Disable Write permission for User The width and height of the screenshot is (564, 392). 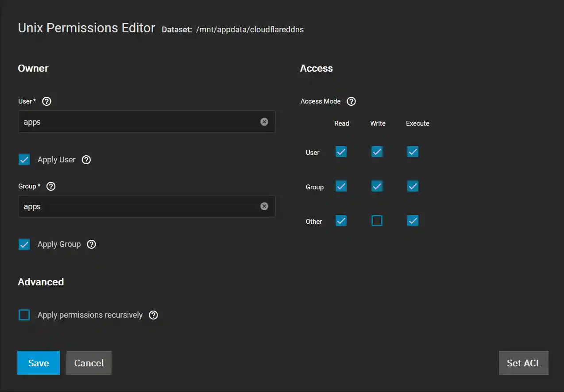click(377, 151)
